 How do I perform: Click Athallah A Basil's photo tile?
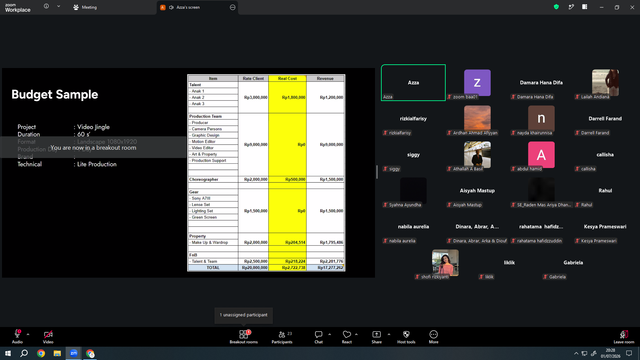477,155
